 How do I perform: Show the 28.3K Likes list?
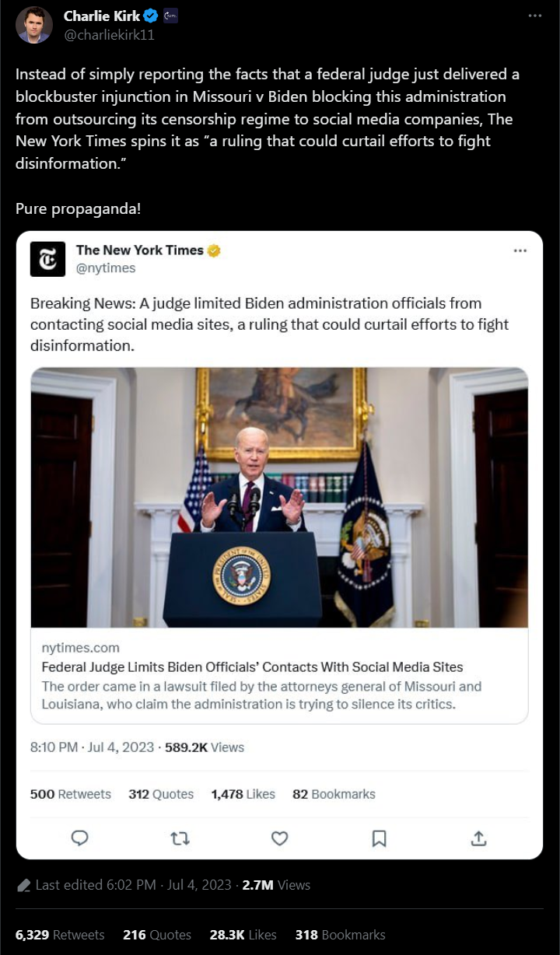click(x=243, y=935)
